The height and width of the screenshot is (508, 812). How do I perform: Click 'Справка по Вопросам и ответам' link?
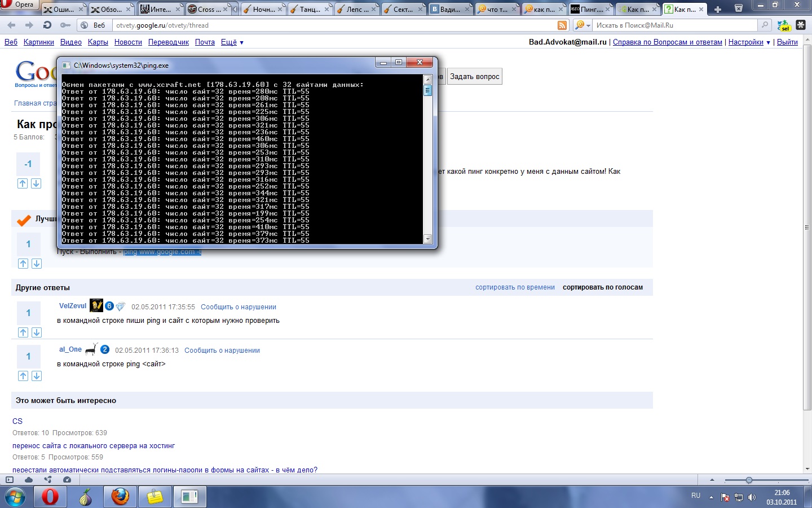pyautogui.click(x=668, y=42)
